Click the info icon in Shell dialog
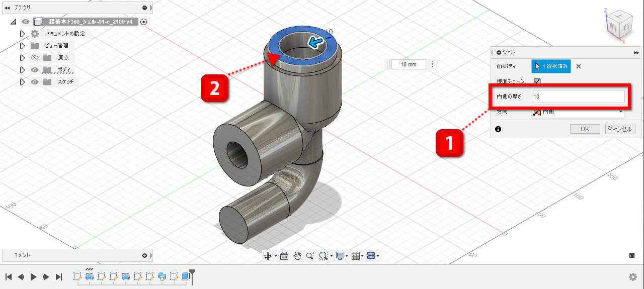The width and height of the screenshot is (644, 289). click(x=498, y=129)
